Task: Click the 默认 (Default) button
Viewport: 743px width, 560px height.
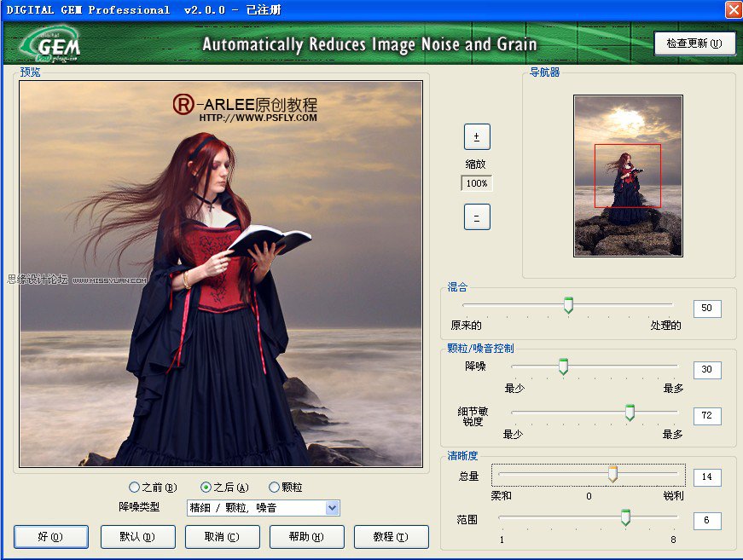Action: 137,537
